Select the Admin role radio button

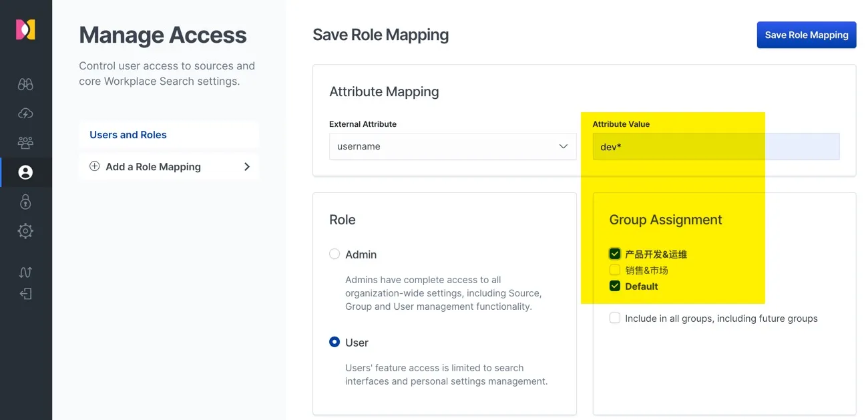pos(335,254)
